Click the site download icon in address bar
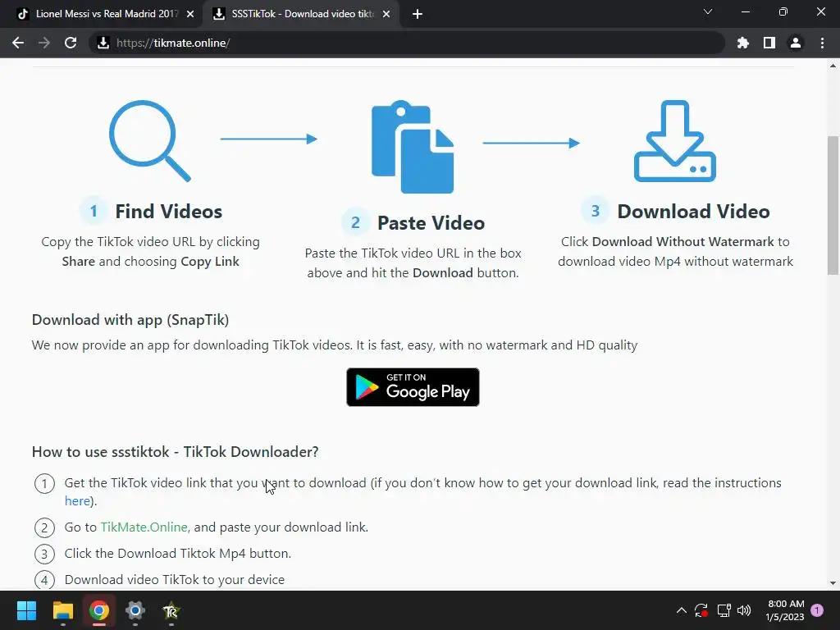840x630 pixels. pos(103,43)
